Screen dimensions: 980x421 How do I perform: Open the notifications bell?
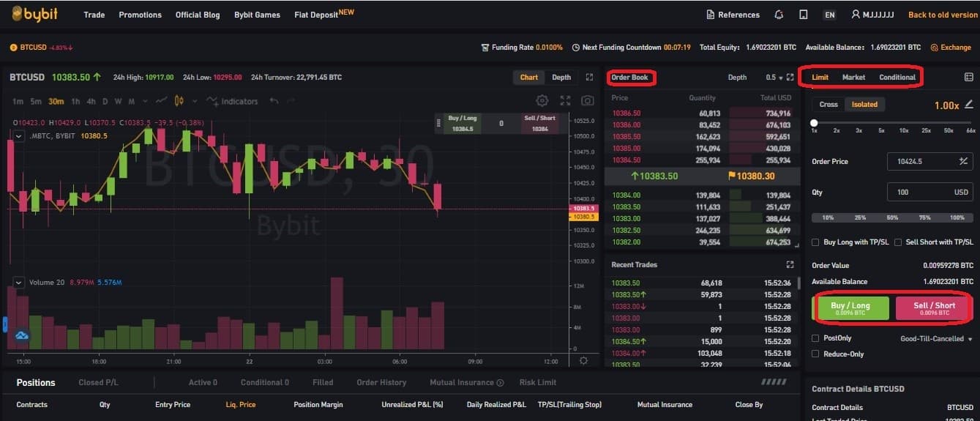click(x=779, y=15)
